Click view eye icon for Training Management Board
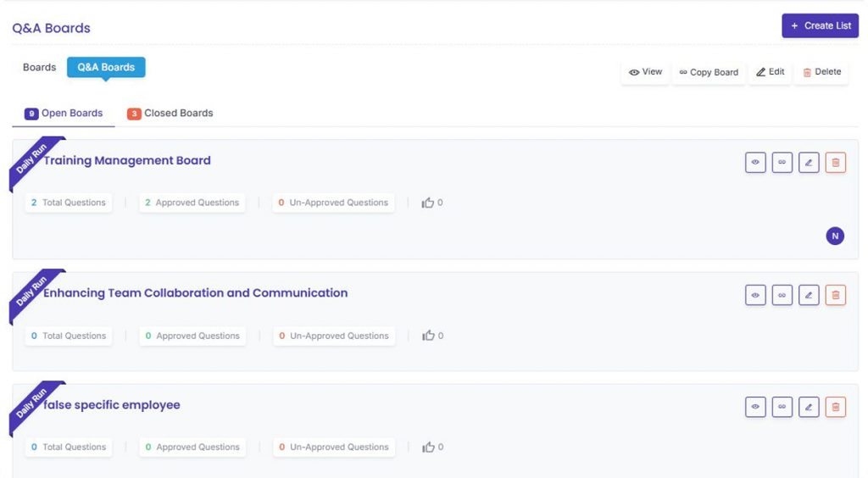Image resolution: width=868 pixels, height=478 pixels. click(755, 163)
